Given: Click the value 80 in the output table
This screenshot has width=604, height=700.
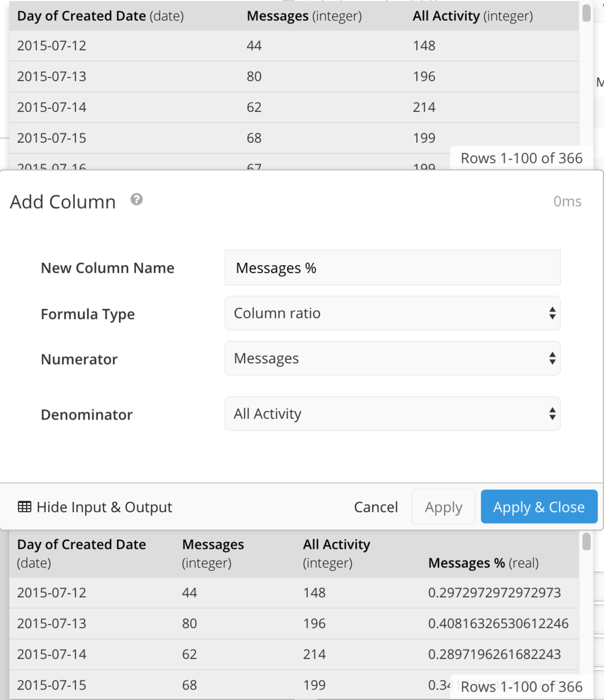Looking at the screenshot, I should point(190,623).
